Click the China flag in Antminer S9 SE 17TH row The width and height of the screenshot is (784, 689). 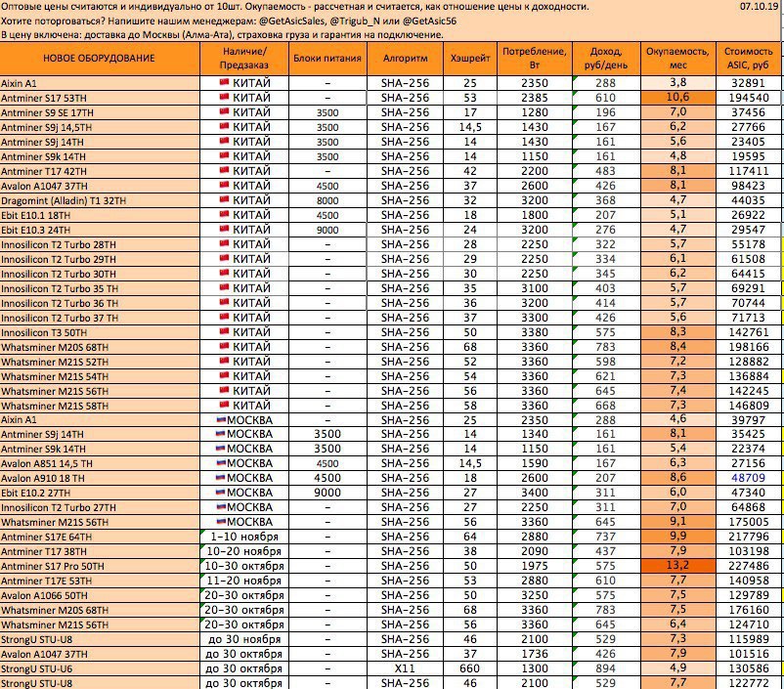pos(225,111)
